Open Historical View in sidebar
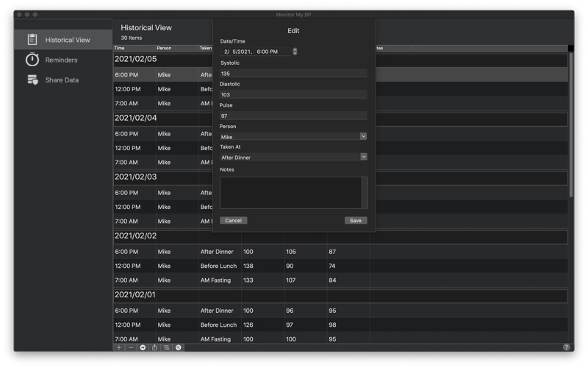 click(x=63, y=40)
